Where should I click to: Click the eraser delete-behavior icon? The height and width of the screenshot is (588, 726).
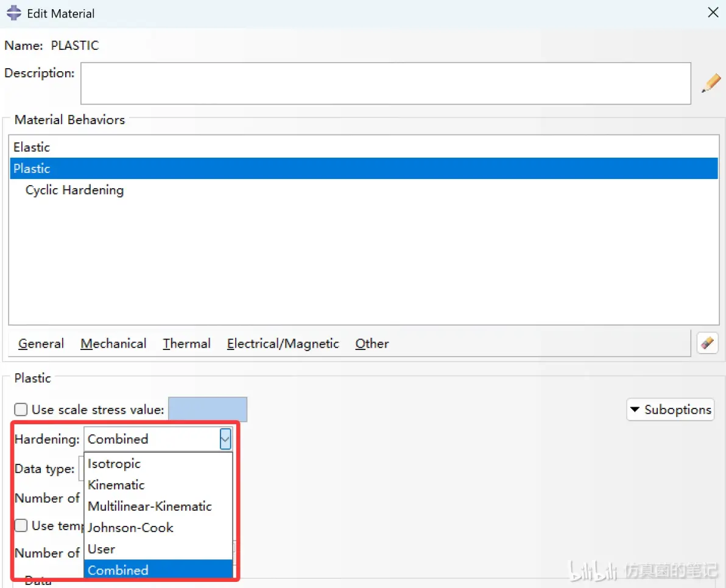pos(707,343)
